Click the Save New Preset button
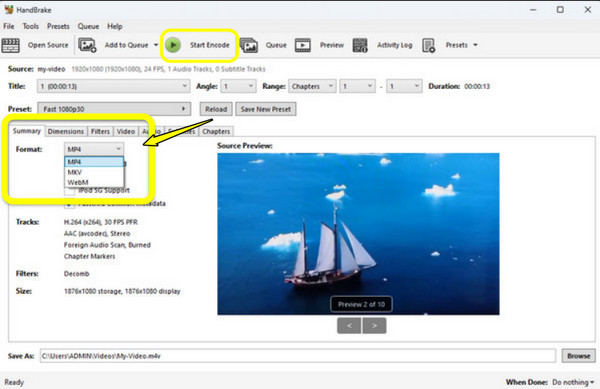 coord(266,109)
